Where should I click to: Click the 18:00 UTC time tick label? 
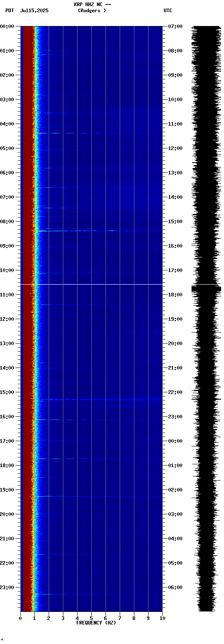point(175,295)
